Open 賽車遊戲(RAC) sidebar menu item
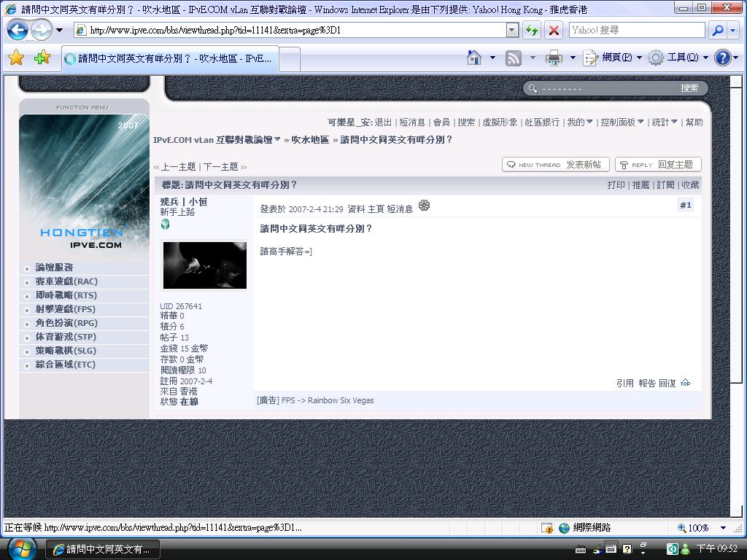This screenshot has height=560, width=747. point(66,281)
